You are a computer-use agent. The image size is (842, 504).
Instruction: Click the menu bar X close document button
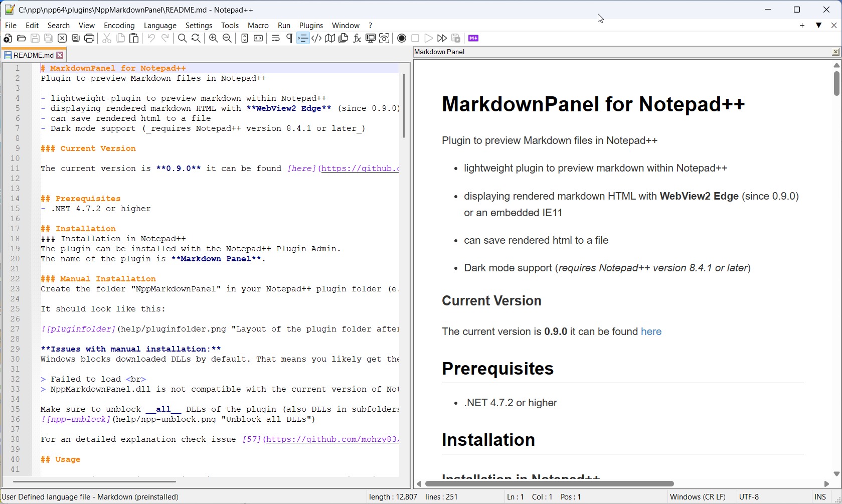coord(834,25)
